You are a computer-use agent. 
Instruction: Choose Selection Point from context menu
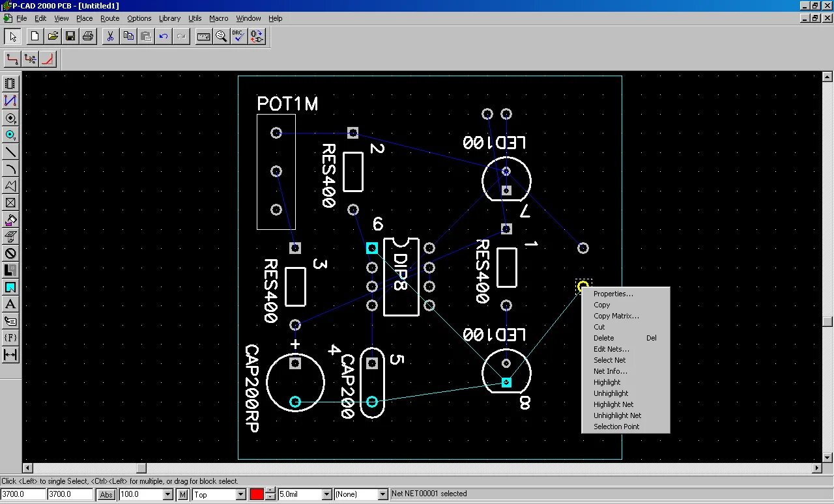tap(625, 427)
